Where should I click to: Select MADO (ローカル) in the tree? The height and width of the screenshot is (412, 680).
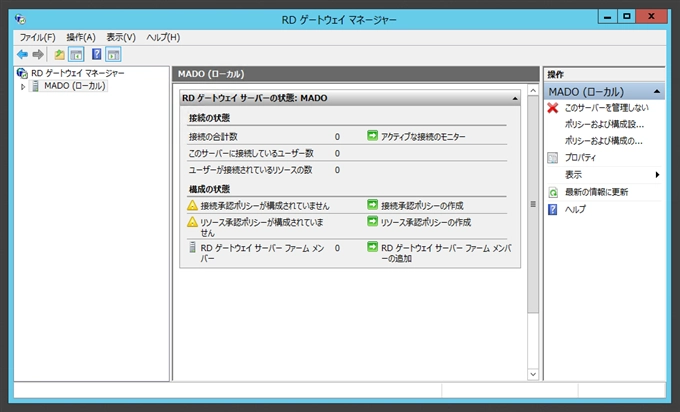pyautogui.click(x=75, y=86)
